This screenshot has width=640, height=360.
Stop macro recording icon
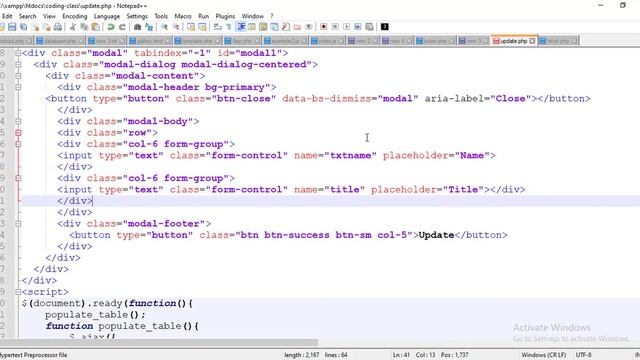tap(335, 27)
